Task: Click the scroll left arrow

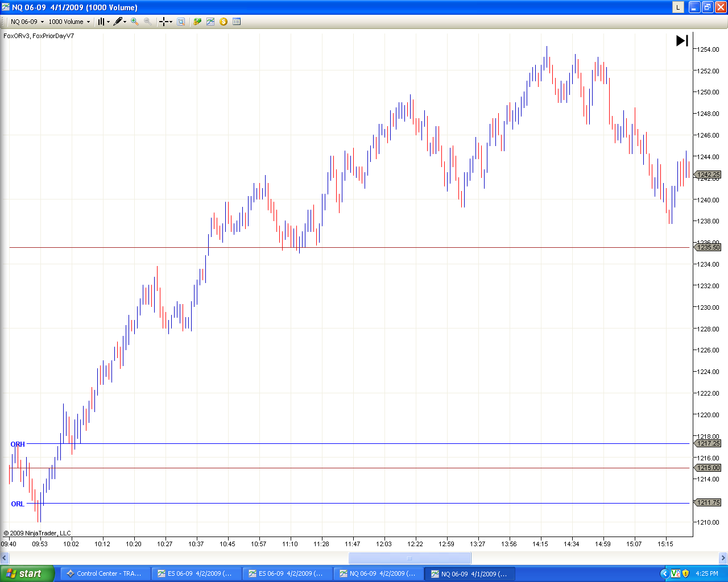Action: pos(5,558)
